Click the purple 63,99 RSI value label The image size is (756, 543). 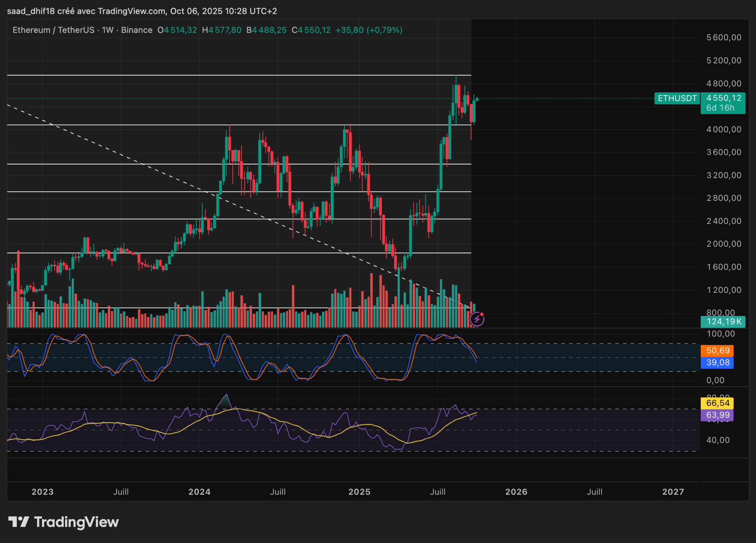(x=717, y=415)
